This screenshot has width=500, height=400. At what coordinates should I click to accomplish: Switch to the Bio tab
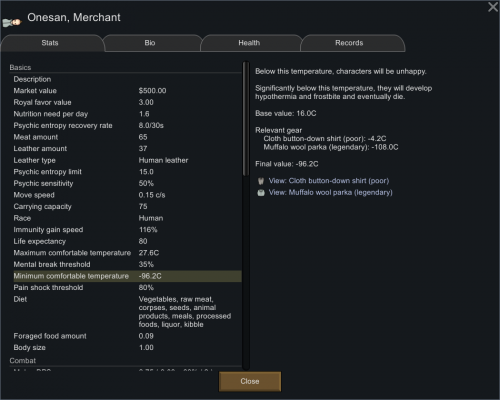(x=152, y=43)
